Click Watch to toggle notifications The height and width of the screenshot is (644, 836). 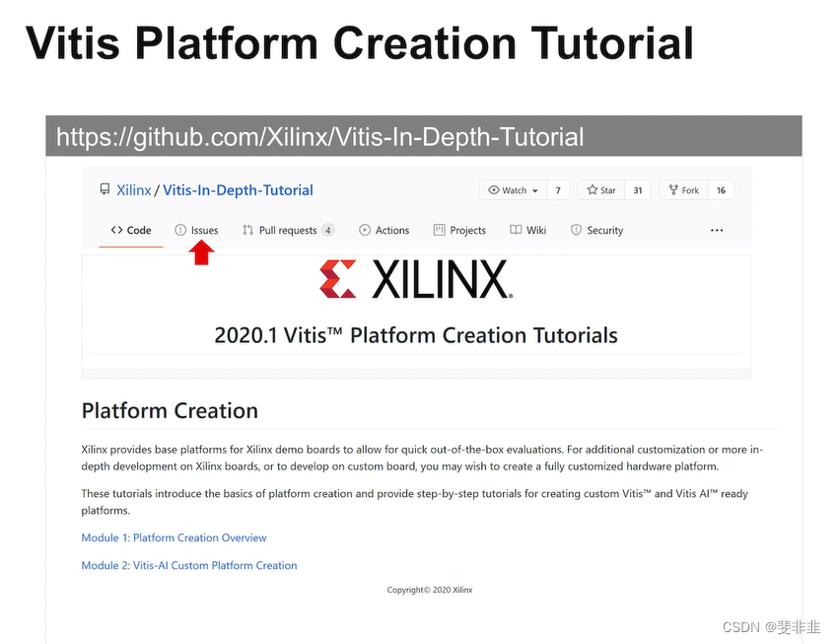pos(508,189)
